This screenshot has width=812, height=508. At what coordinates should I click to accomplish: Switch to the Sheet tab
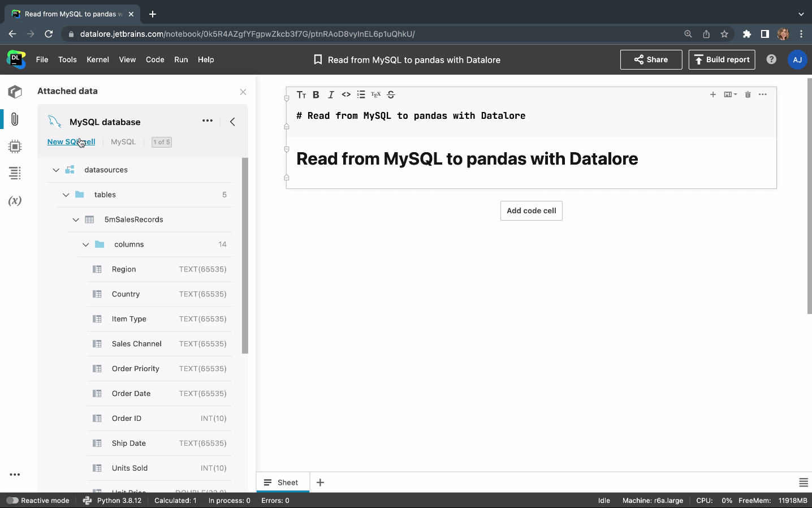tap(282, 483)
